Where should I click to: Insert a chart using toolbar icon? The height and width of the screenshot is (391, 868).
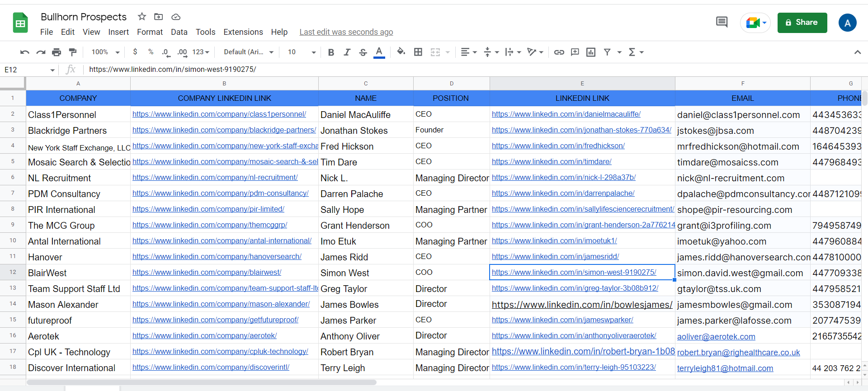point(591,52)
